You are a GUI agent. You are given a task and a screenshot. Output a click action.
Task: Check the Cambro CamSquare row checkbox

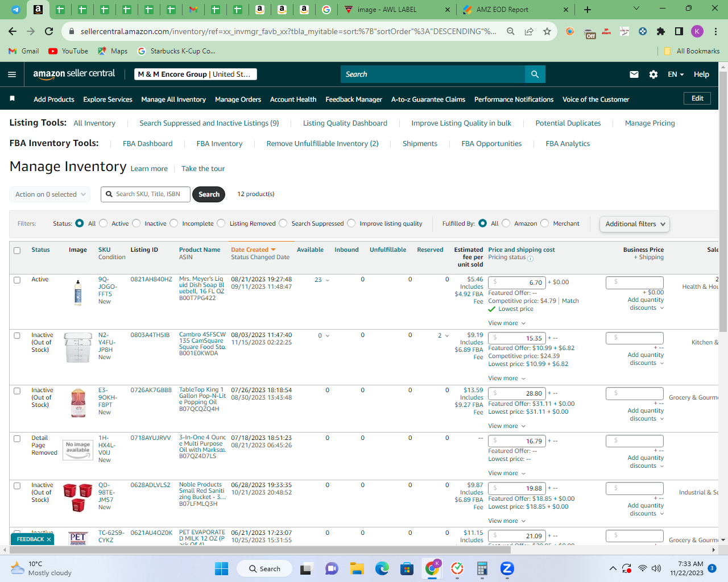pos(17,336)
